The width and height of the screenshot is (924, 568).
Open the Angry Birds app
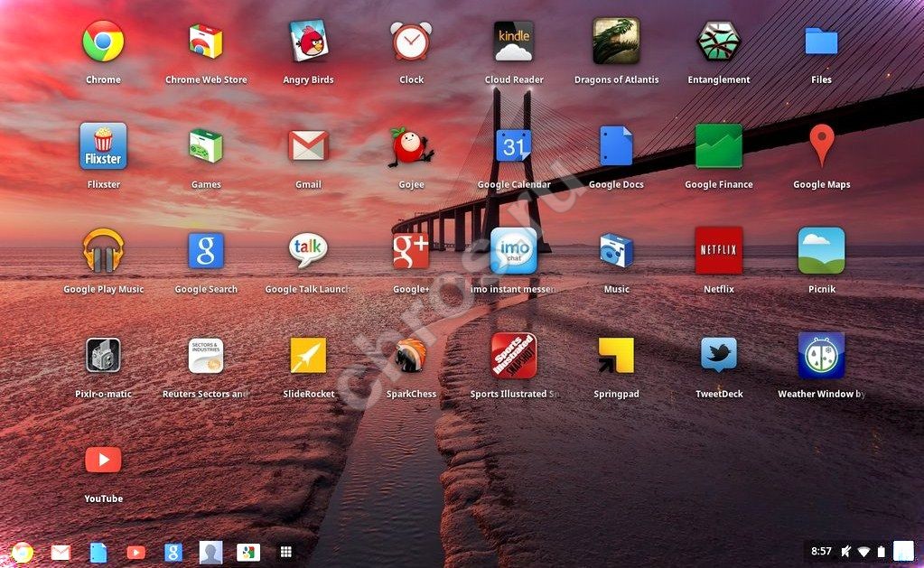pyautogui.click(x=308, y=42)
